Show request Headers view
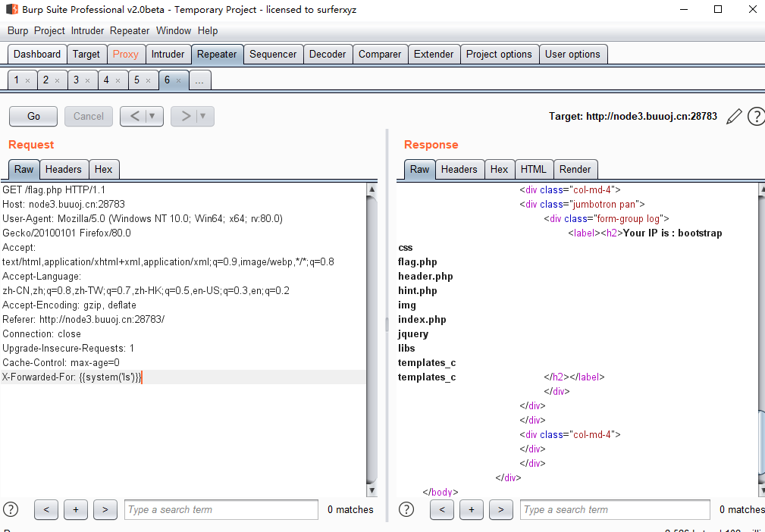Screen dimensions: 765x532 pos(64,169)
